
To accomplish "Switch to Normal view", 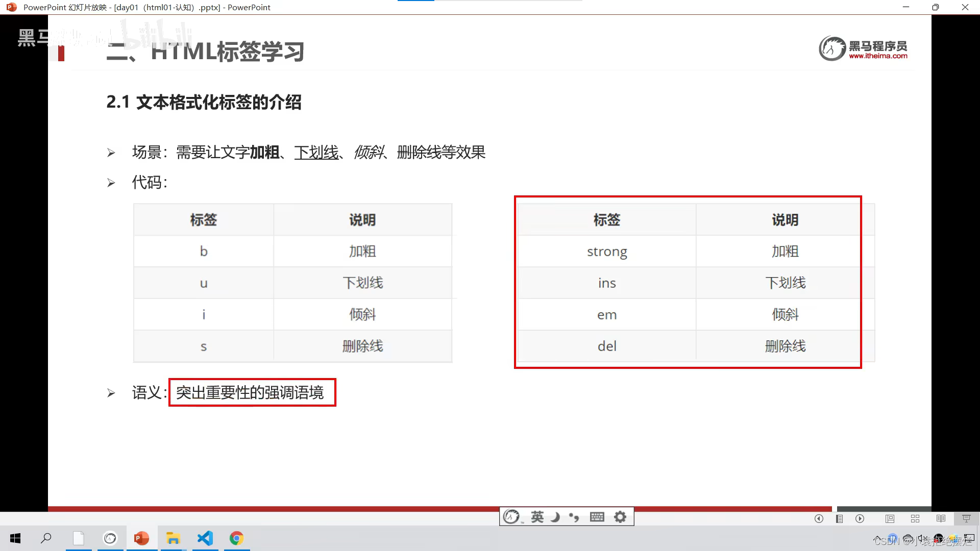I will 890,518.
